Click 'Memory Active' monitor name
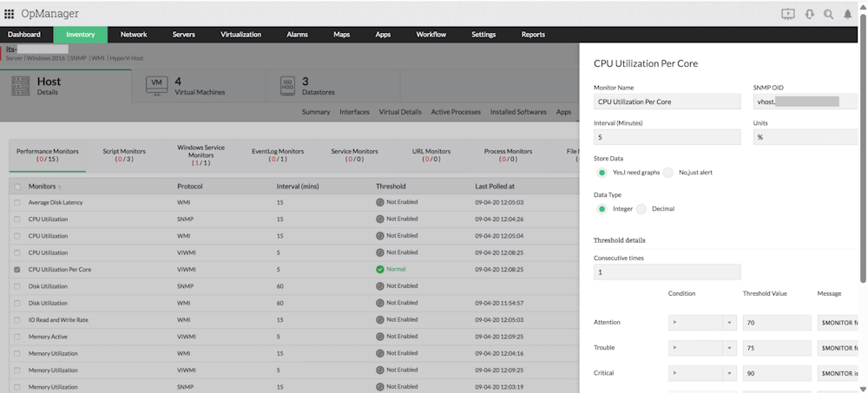 pyautogui.click(x=48, y=337)
